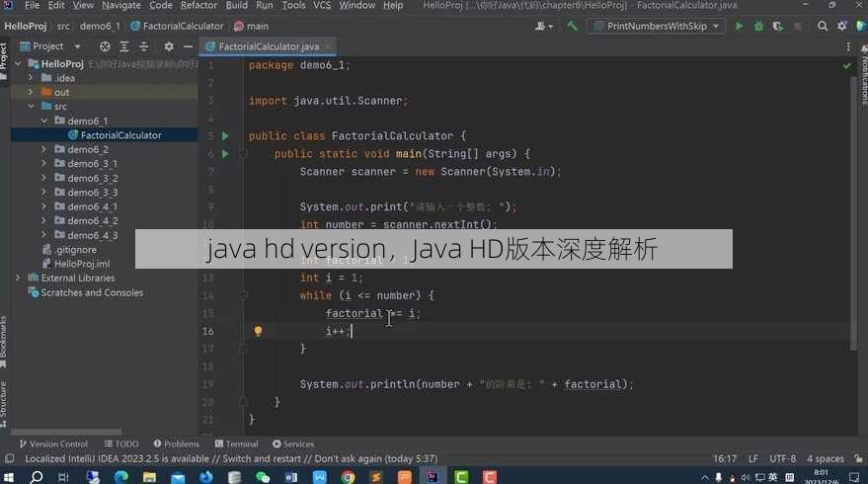Open Version Control tool window

coord(53,444)
